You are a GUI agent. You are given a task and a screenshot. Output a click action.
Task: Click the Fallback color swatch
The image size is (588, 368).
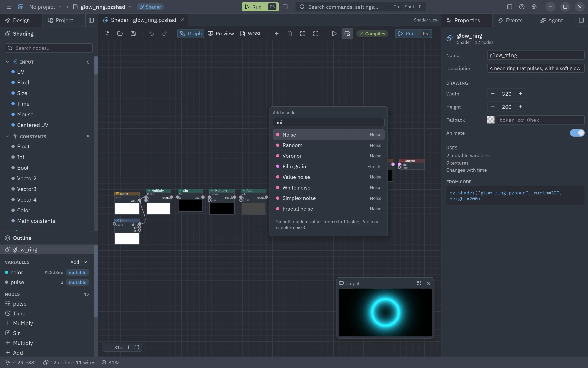coord(491,120)
